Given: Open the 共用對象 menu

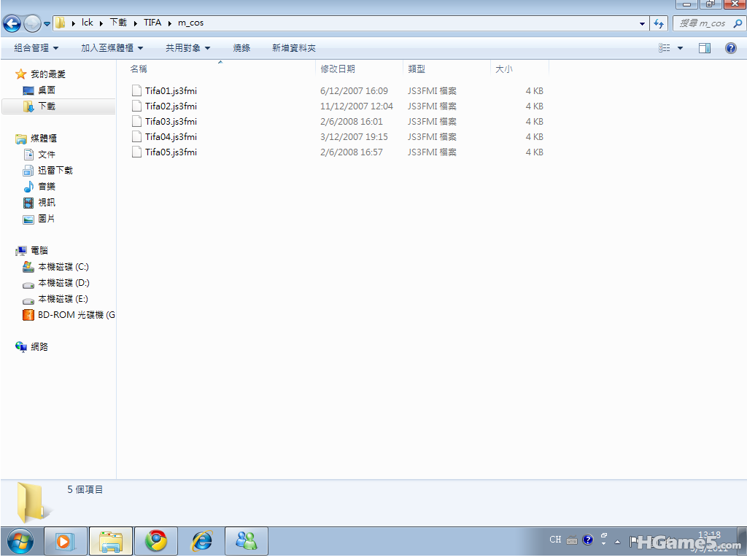Looking at the screenshot, I should pos(187,48).
